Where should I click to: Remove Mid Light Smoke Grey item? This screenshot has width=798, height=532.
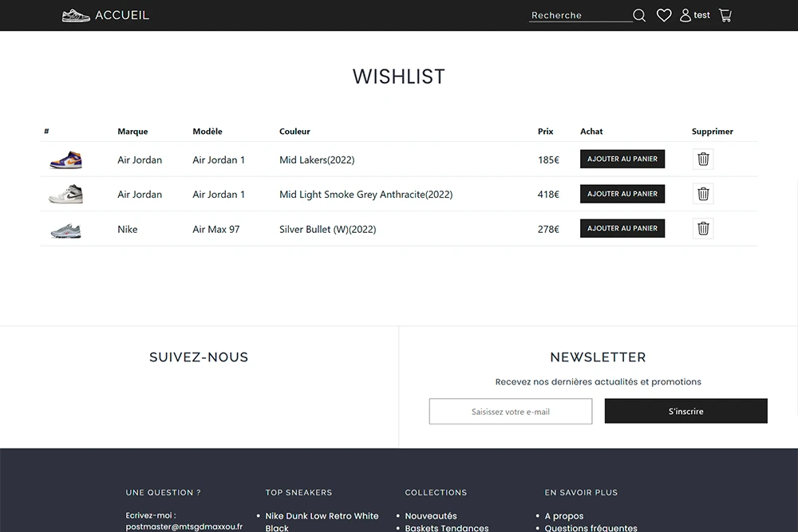point(703,194)
